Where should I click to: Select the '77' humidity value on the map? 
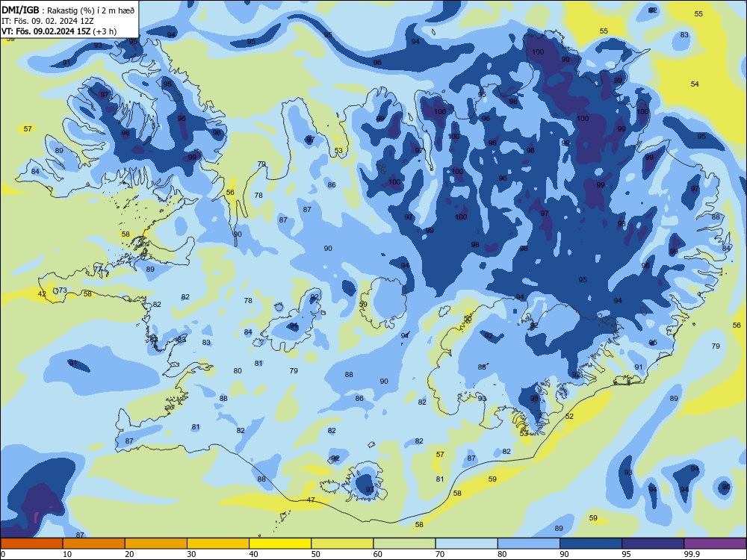pyautogui.click(x=98, y=270)
